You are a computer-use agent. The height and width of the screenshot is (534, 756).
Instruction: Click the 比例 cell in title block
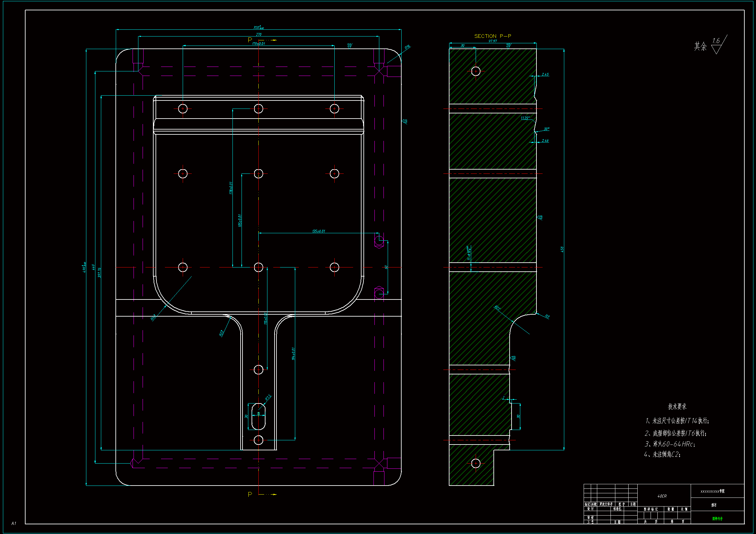(x=684, y=509)
